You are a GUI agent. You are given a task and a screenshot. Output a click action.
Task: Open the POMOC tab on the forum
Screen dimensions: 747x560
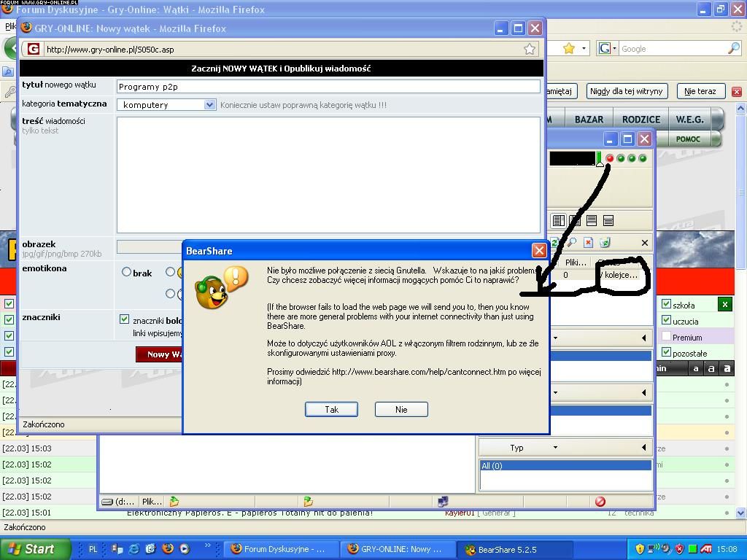[688, 139]
